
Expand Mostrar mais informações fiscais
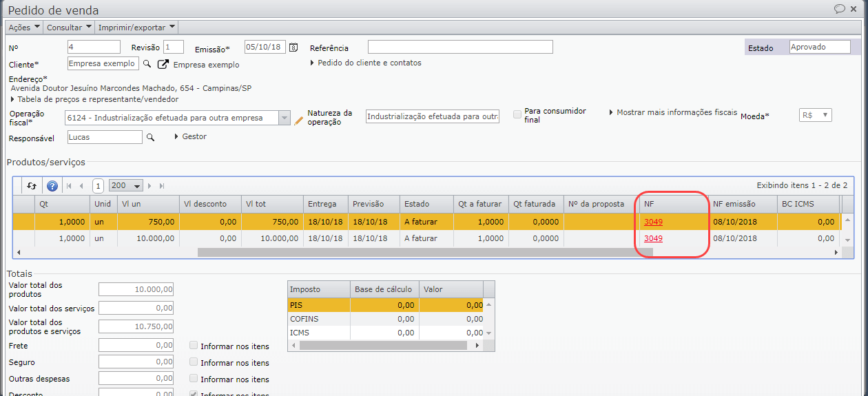[672, 112]
